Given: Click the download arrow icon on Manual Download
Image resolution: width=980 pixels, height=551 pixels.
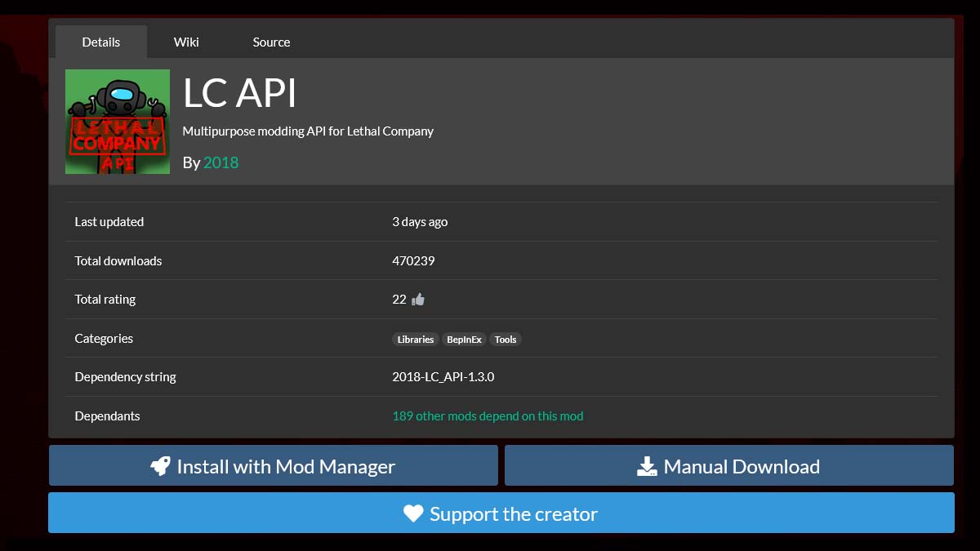Looking at the screenshot, I should [646, 465].
